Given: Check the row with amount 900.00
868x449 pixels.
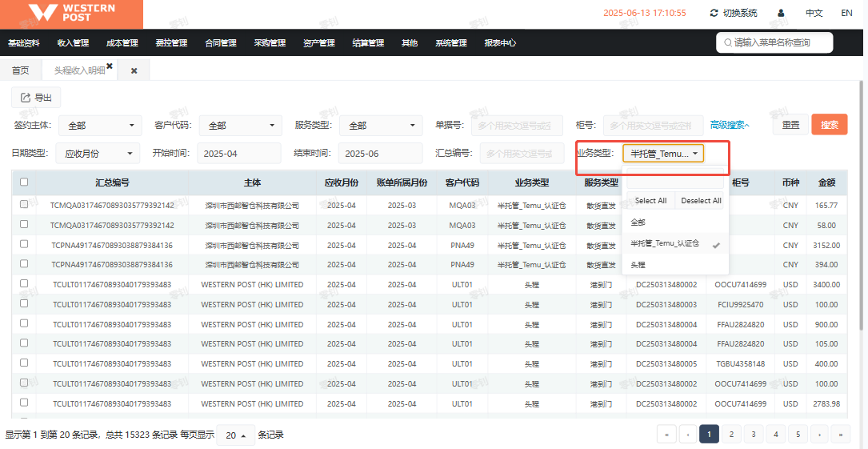Looking at the screenshot, I should (24, 323).
